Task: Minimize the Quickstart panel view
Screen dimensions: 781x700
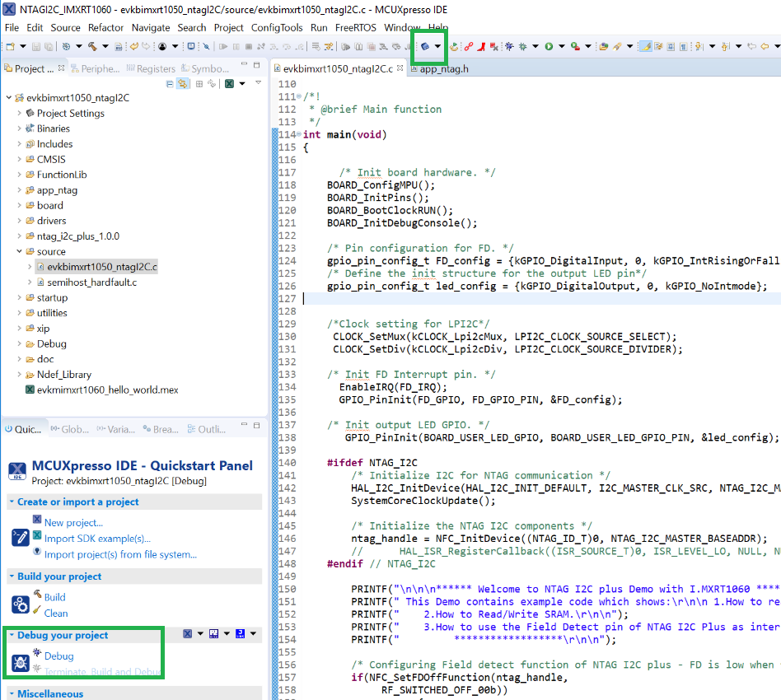Action: [244, 425]
